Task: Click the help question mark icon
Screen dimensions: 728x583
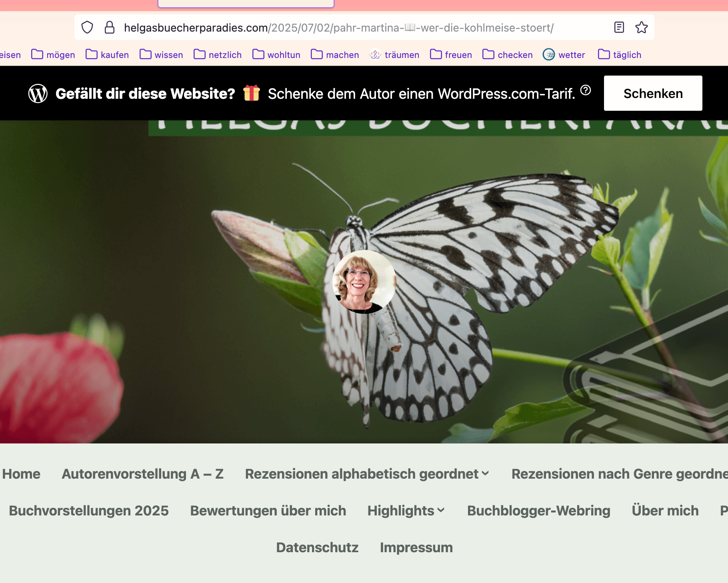Action: point(586,90)
